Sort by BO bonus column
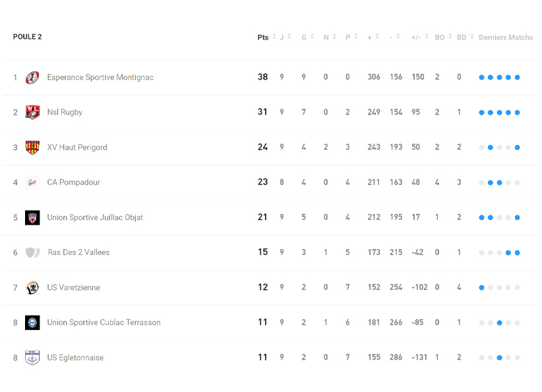The image size is (542, 392). (443, 38)
